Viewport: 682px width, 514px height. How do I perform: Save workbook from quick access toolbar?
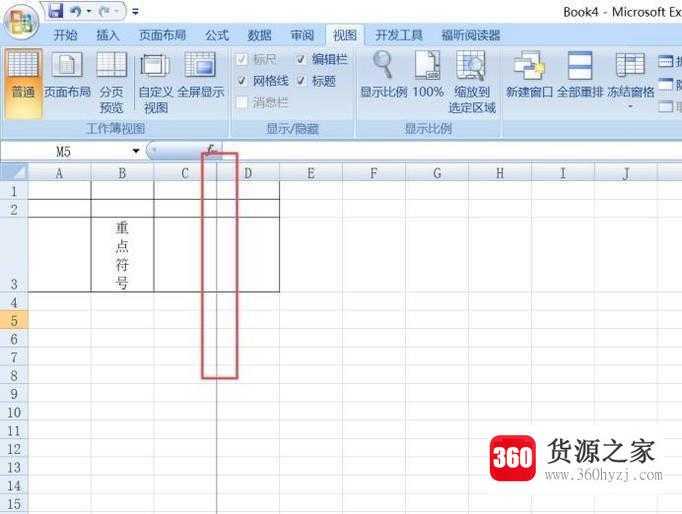pos(55,11)
